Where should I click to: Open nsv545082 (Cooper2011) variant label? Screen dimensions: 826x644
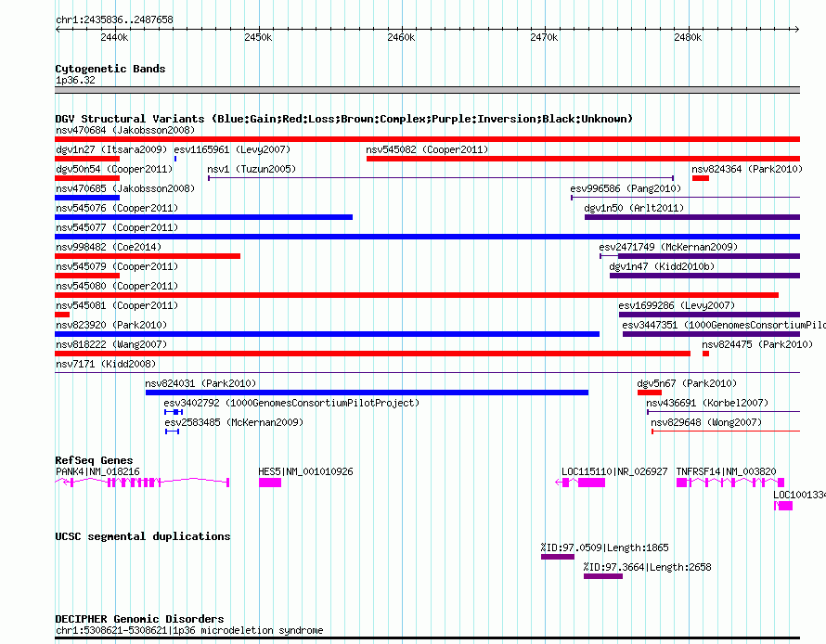427,149
